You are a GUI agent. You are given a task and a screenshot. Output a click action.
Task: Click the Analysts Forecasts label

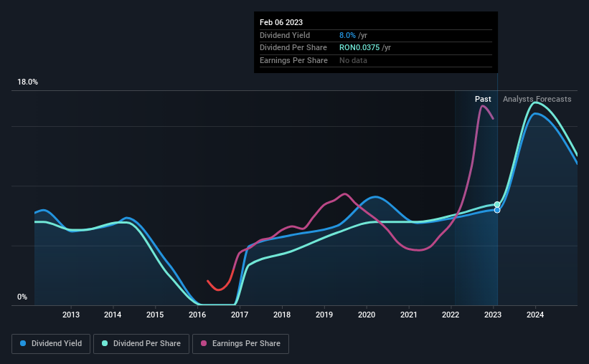pos(537,99)
